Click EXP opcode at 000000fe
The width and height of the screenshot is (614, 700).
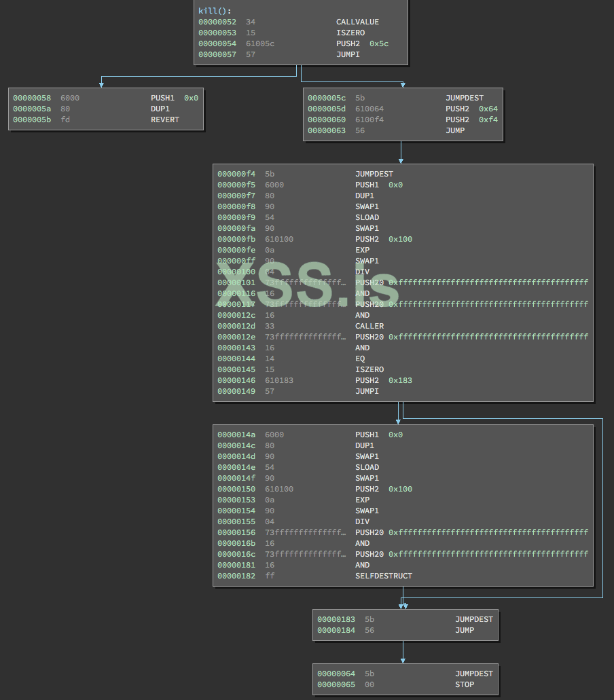click(362, 250)
